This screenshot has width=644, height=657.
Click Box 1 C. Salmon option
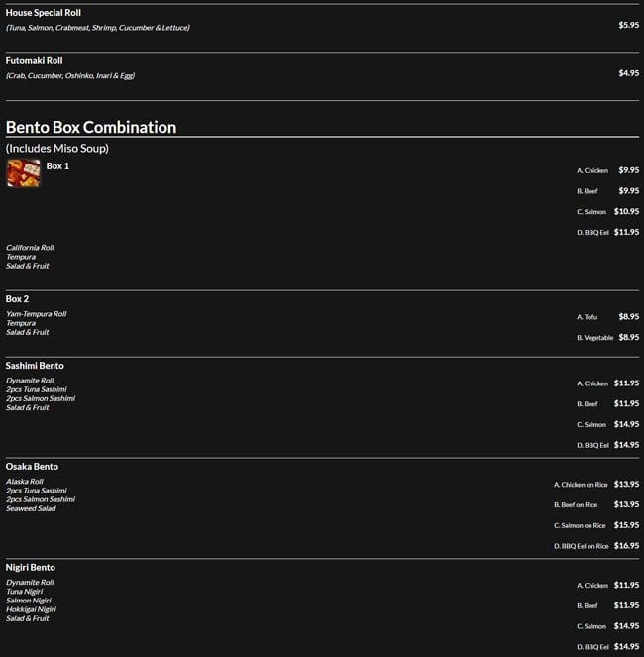592,211
